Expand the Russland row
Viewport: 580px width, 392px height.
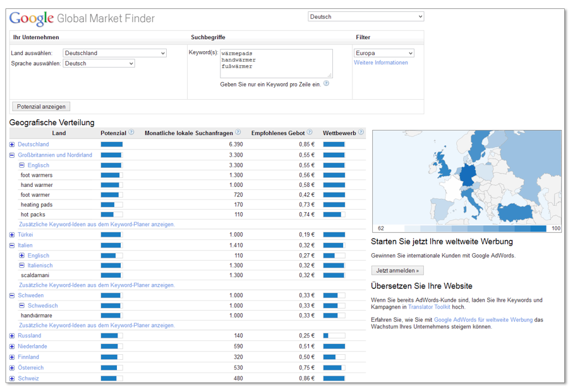[x=12, y=336]
